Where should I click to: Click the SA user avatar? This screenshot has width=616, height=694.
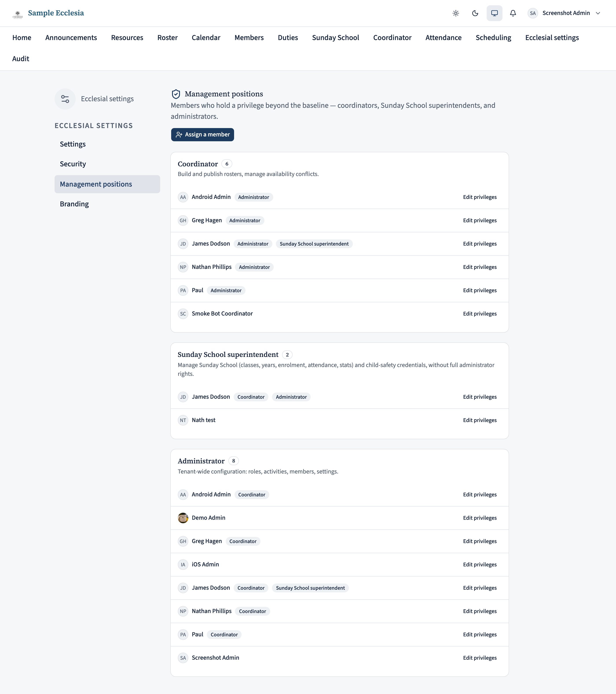coord(533,13)
